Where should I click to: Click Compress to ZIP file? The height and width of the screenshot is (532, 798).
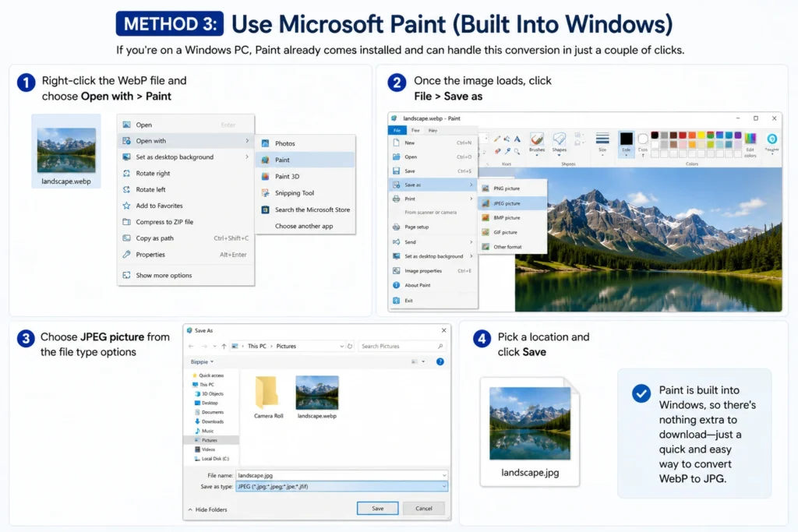point(185,222)
